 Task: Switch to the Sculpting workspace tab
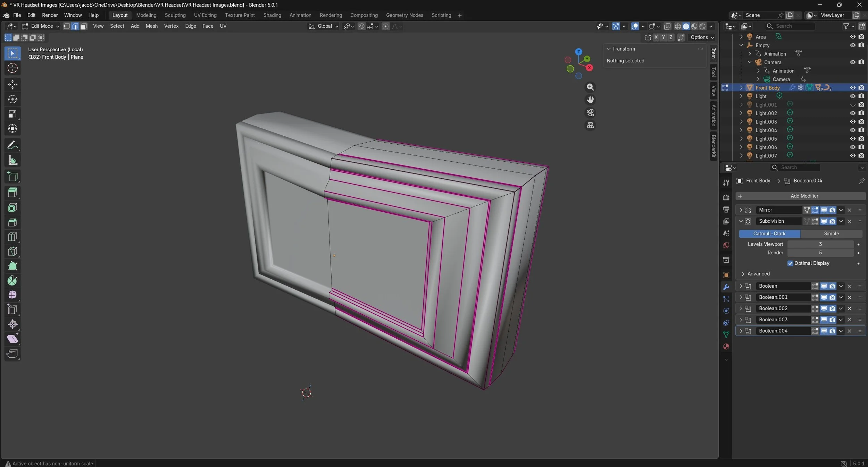(175, 15)
